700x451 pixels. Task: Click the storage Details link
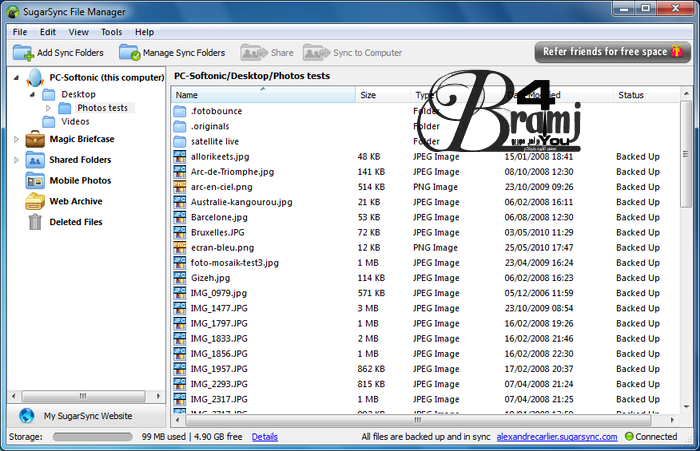pos(265,437)
